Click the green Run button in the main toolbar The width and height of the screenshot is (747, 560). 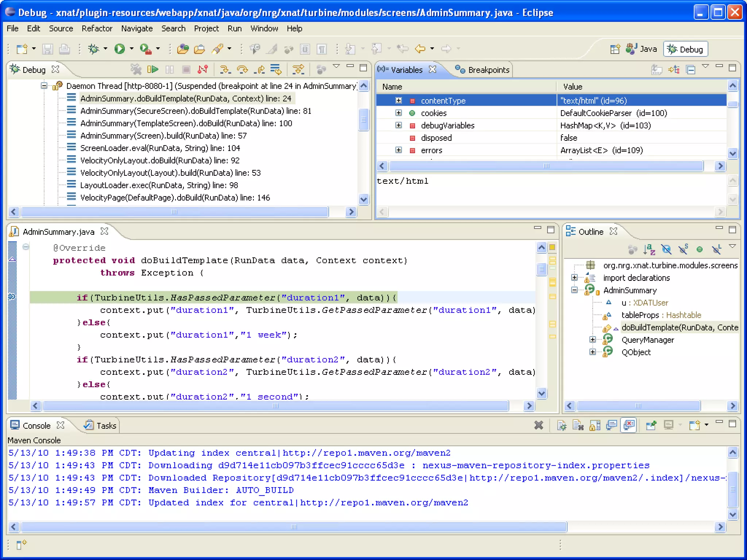coord(120,48)
